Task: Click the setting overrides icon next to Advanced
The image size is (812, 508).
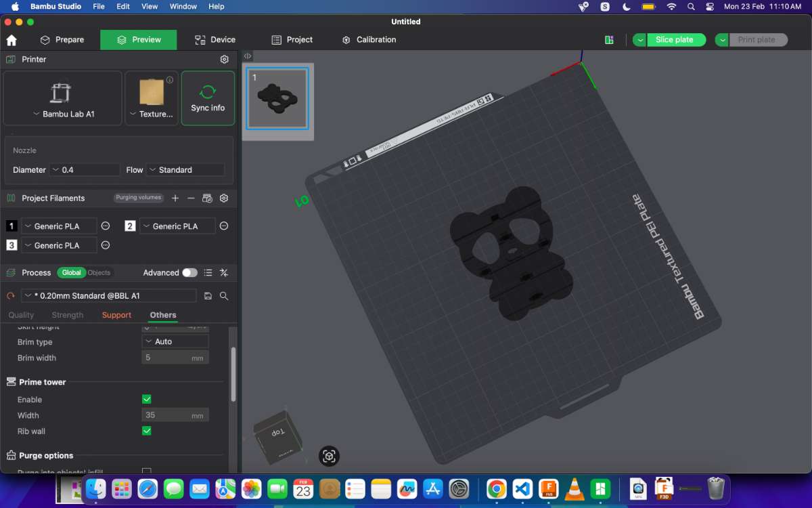Action: [224, 273]
